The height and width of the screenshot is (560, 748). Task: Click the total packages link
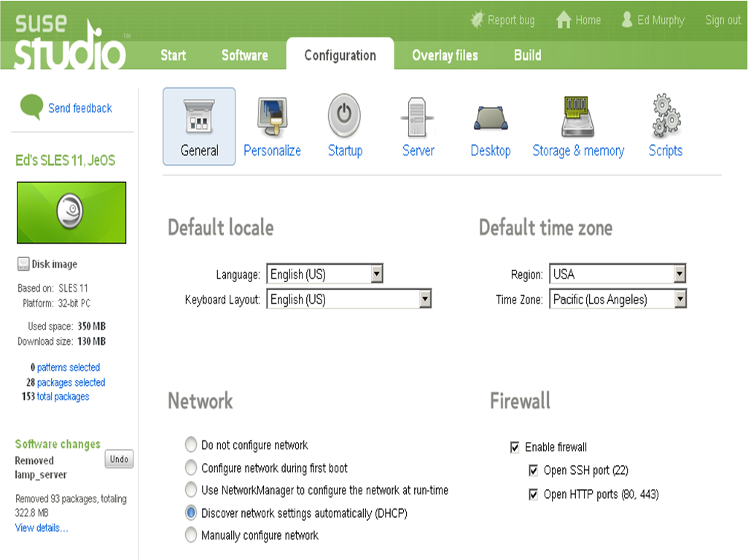pyautogui.click(x=63, y=397)
